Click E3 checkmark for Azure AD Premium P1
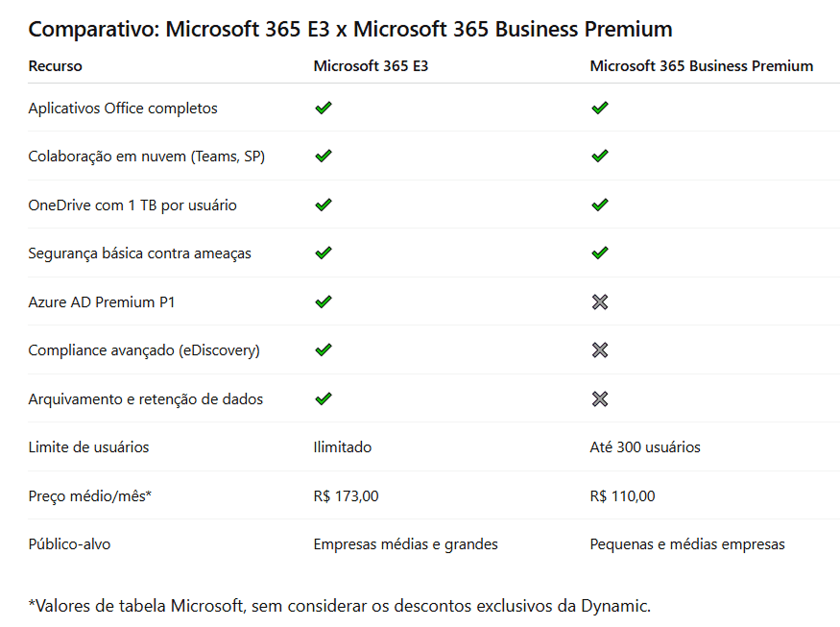The height and width of the screenshot is (627, 840). pyautogui.click(x=324, y=301)
